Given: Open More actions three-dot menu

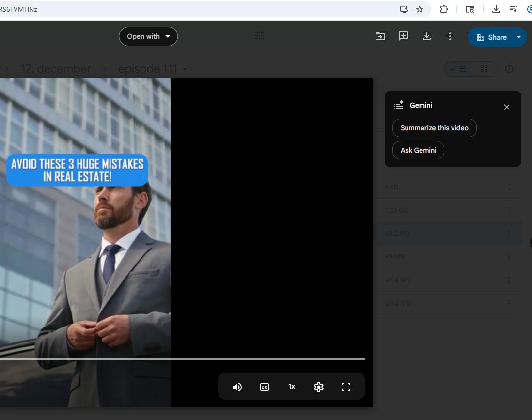Looking at the screenshot, I should click(450, 36).
